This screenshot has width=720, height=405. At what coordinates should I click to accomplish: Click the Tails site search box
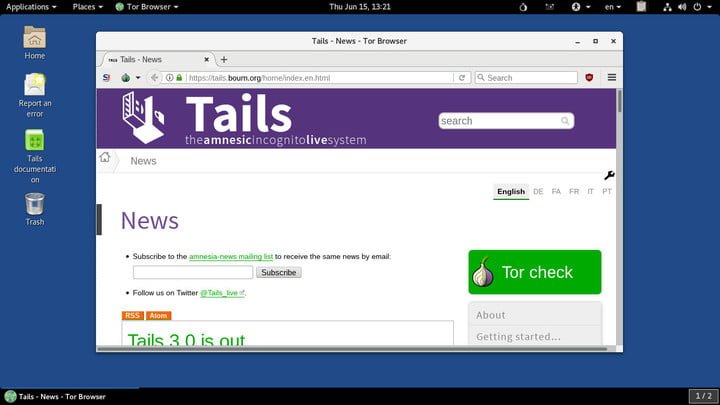point(500,121)
